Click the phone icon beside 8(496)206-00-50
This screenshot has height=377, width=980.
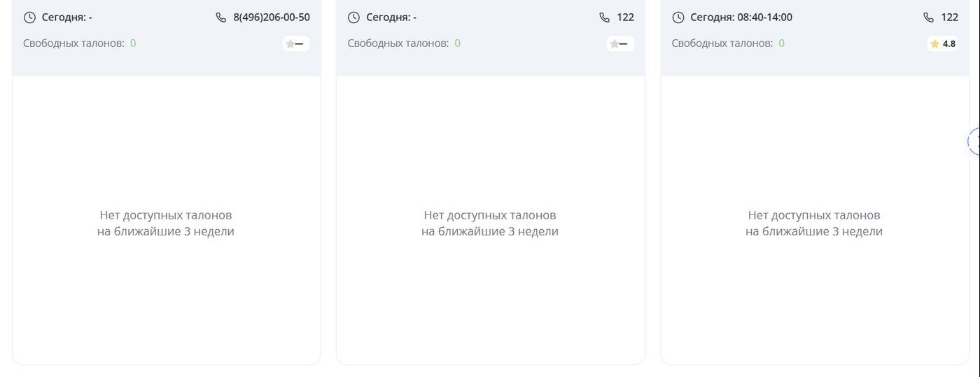pos(221,18)
